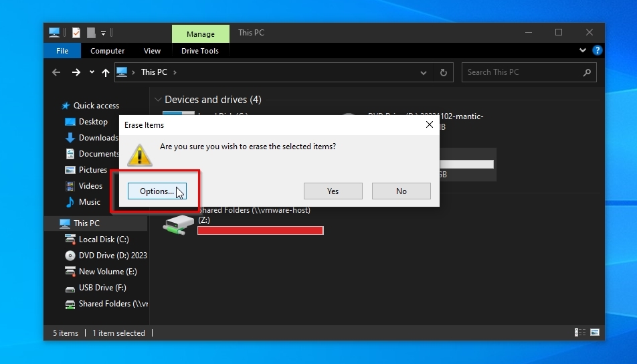Click This PC in the address bar
The height and width of the screenshot is (364, 637).
point(154,72)
